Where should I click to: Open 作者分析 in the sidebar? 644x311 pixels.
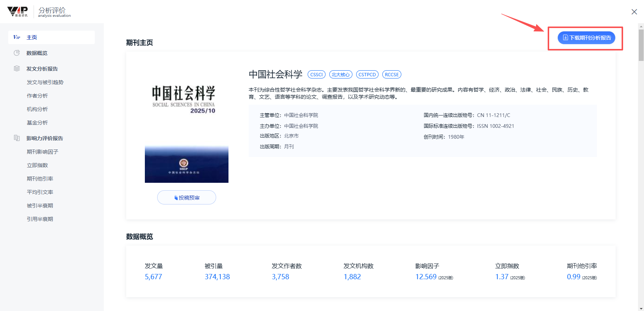37,96
